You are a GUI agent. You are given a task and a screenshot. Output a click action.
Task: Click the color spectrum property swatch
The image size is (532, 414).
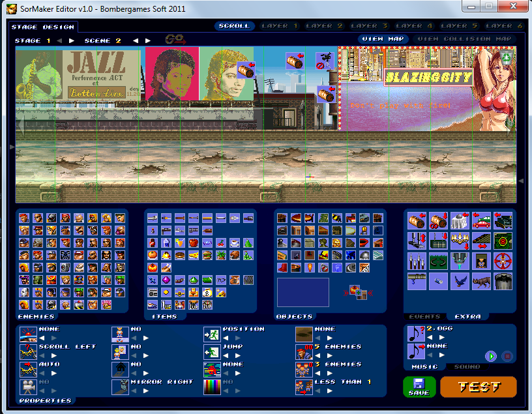tap(212, 387)
